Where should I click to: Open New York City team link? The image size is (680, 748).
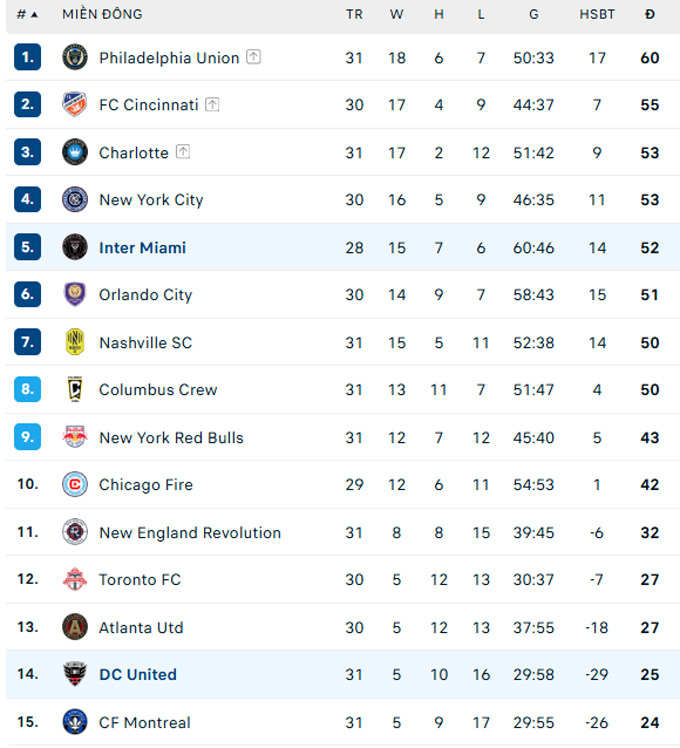[x=151, y=200]
